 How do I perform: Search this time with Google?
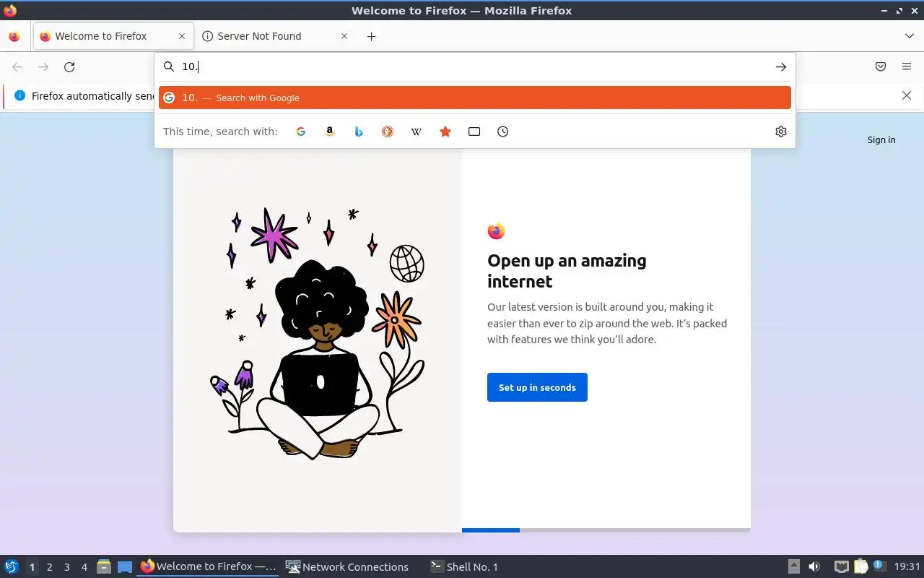click(301, 131)
